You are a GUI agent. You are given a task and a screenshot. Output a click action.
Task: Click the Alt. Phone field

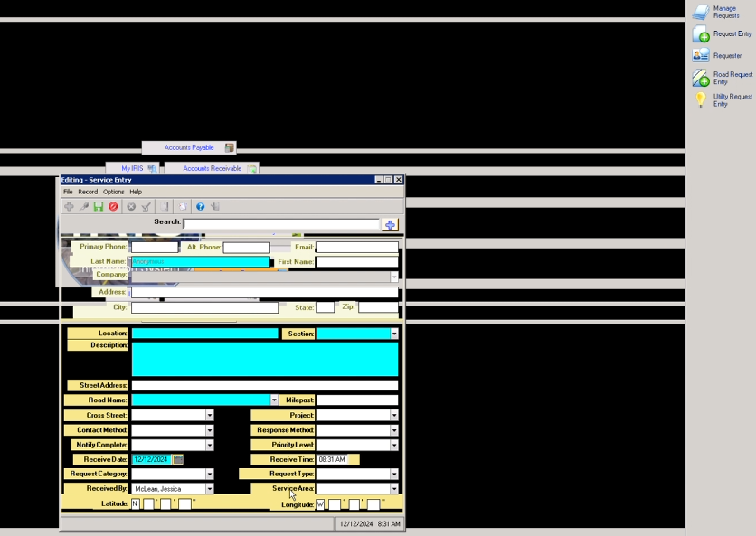(246, 248)
